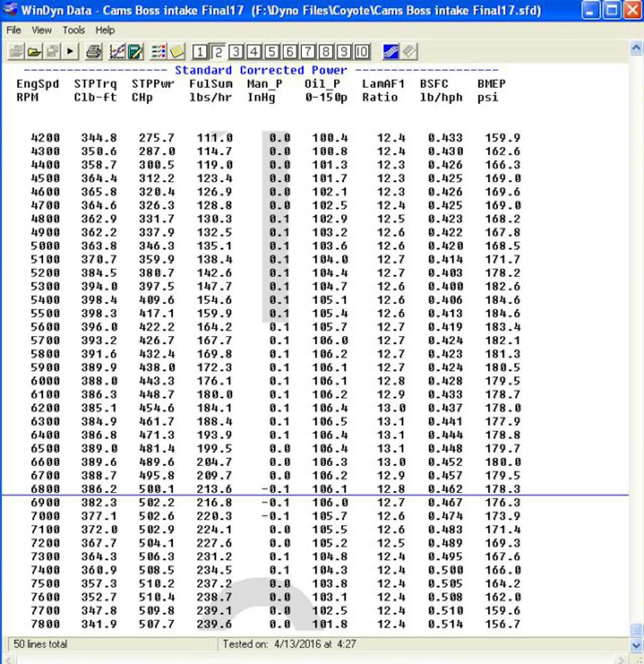This screenshot has height=664, width=644.
Task: Open the File menu
Action: pos(13,30)
